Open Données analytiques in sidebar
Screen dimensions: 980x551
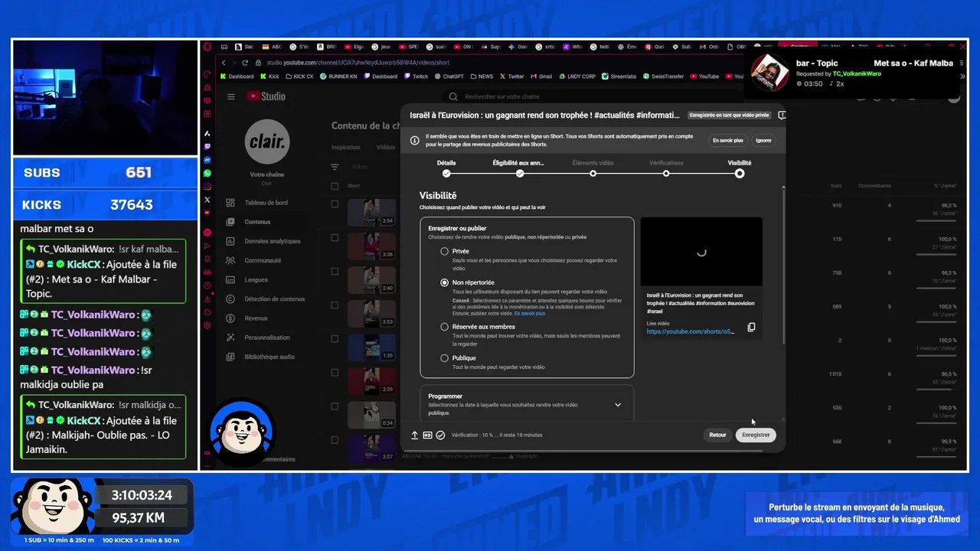click(x=273, y=241)
